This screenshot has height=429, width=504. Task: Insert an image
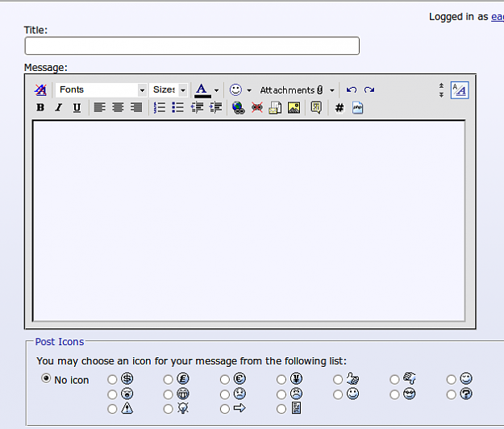point(294,107)
